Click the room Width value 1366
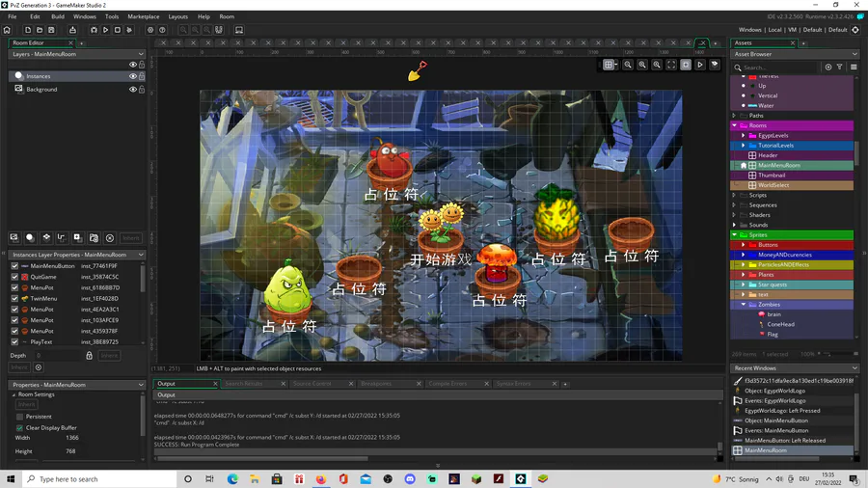 [x=72, y=438]
